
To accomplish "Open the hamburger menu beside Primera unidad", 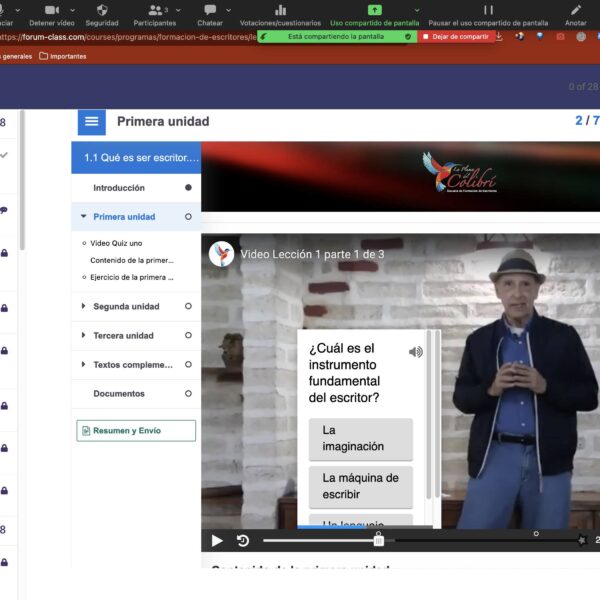I will click(x=91, y=122).
